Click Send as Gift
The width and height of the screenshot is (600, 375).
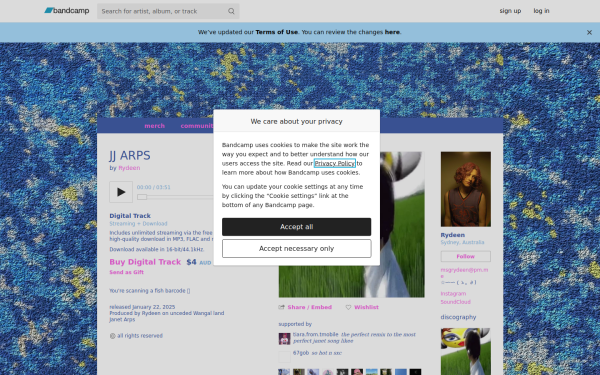(126, 272)
